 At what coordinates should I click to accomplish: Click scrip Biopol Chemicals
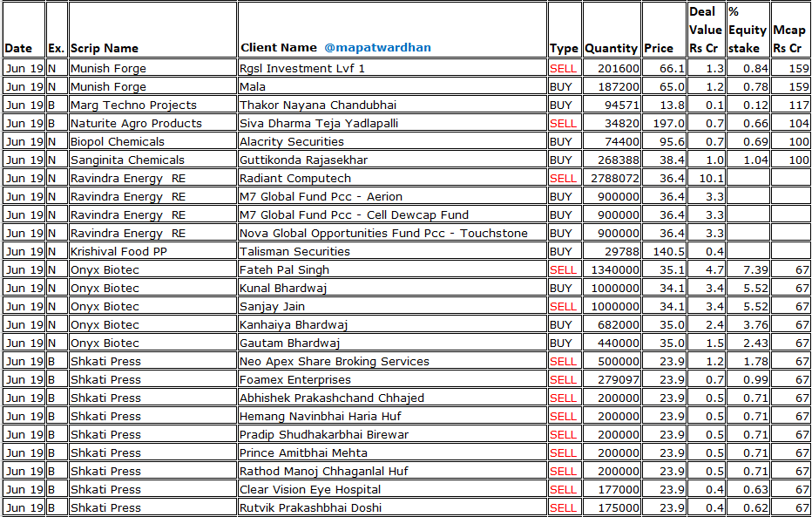[x=118, y=141]
